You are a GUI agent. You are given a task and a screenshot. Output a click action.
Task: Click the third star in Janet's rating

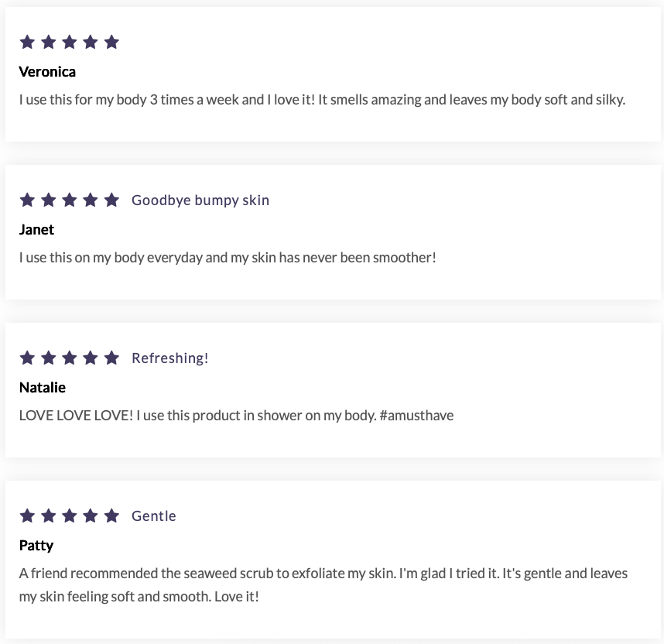click(70, 200)
